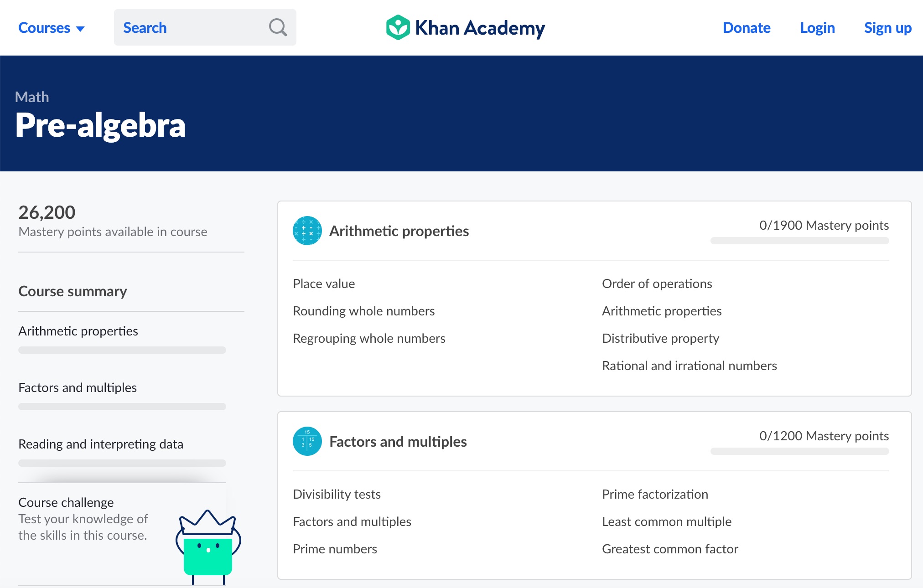Click the Khan Academy leaf logo
The height and width of the screenshot is (588, 923).
click(x=398, y=27)
